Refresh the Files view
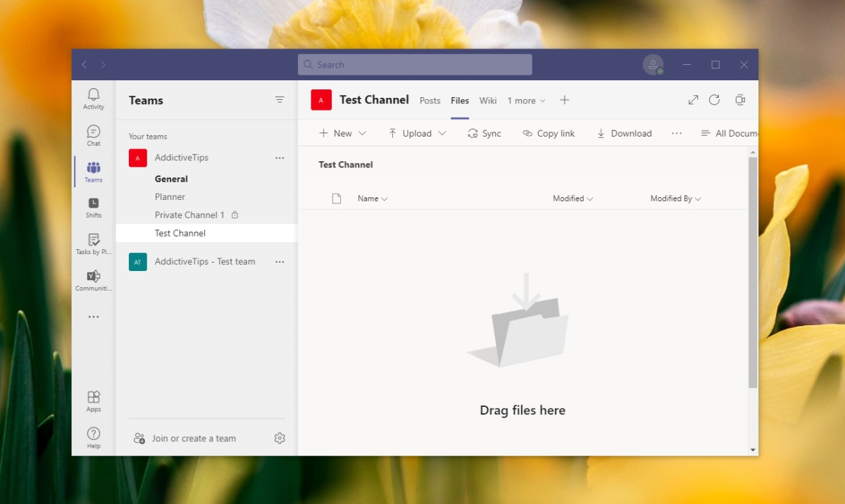Image resolution: width=845 pixels, height=504 pixels. [x=714, y=100]
